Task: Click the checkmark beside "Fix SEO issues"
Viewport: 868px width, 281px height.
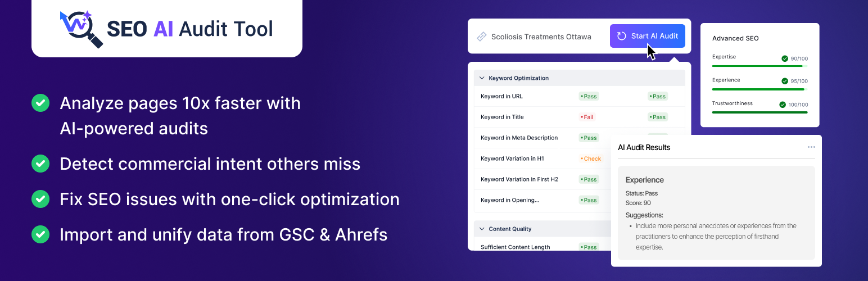Action: tap(40, 199)
